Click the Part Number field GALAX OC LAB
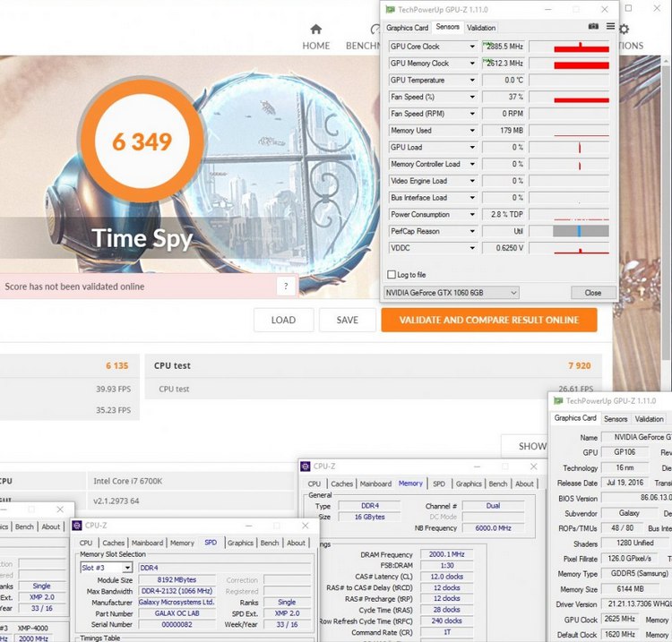Screen dimensions: 672x642 pos(177,613)
